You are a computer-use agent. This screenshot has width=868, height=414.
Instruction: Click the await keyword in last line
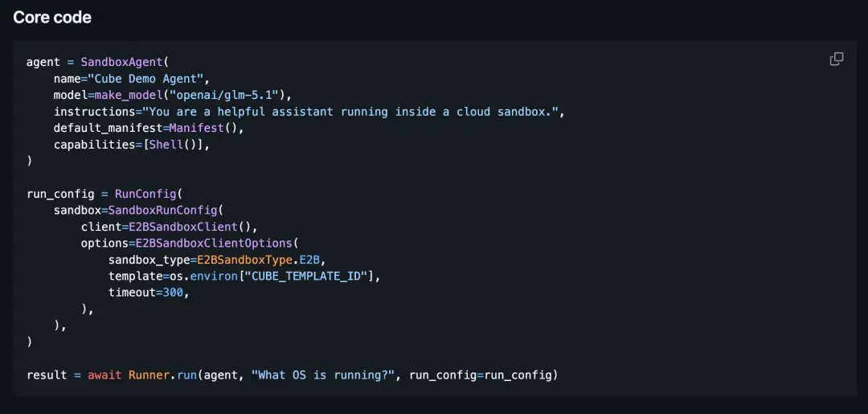click(104, 375)
